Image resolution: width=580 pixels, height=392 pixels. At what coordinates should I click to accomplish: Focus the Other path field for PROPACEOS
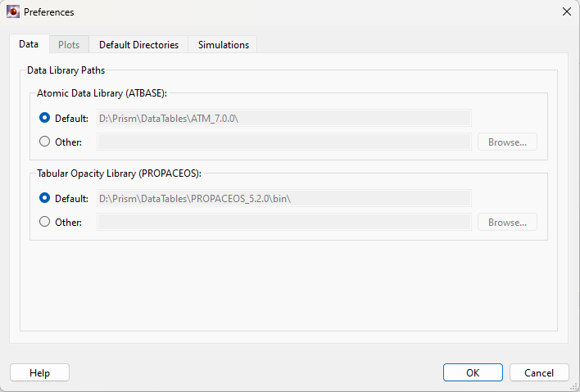click(283, 222)
